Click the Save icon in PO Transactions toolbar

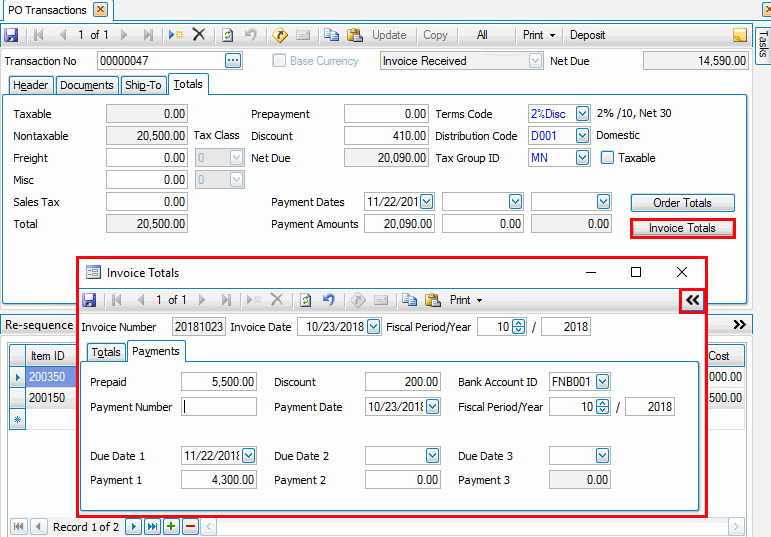(x=11, y=35)
